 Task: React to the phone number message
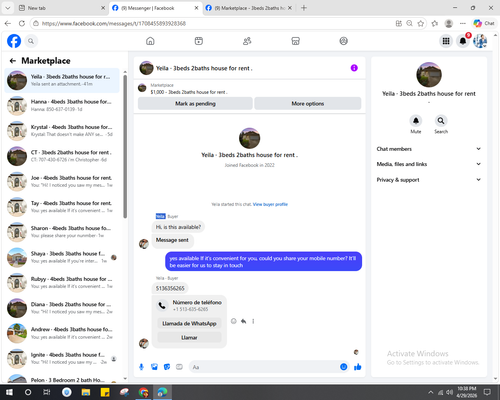(234, 321)
